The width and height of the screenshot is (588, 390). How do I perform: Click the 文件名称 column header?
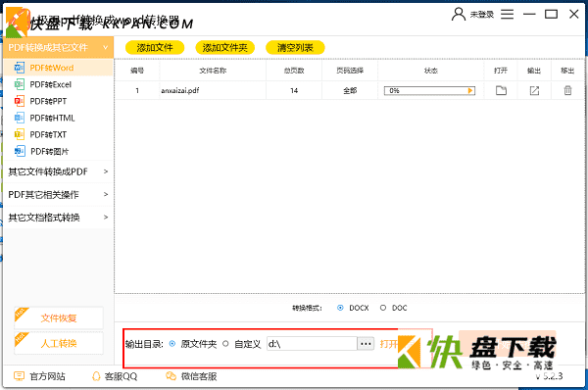pos(213,71)
